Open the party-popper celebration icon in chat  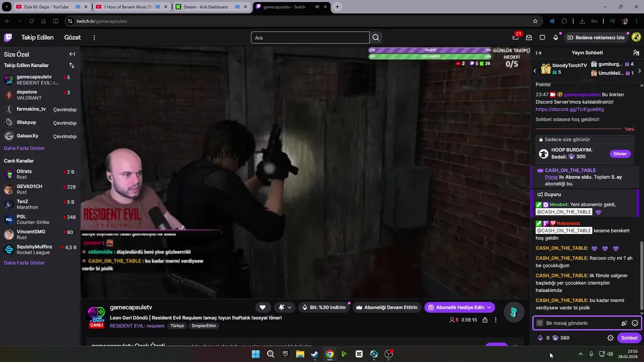click(x=624, y=323)
